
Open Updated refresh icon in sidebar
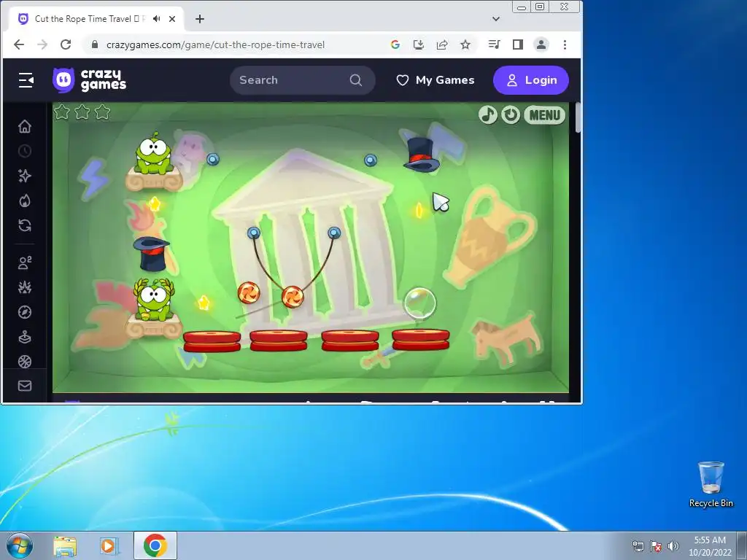25,225
